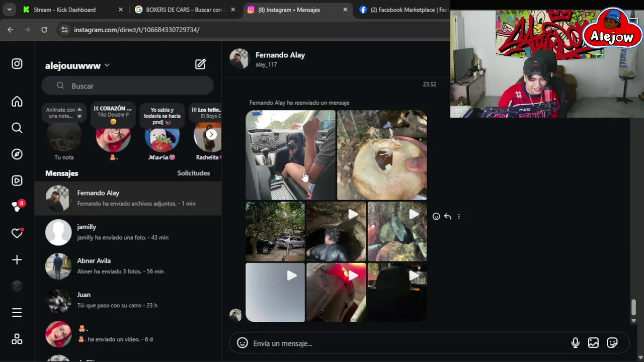Close the Kick Dashboard tab
The width and height of the screenshot is (644, 362).
click(120, 10)
